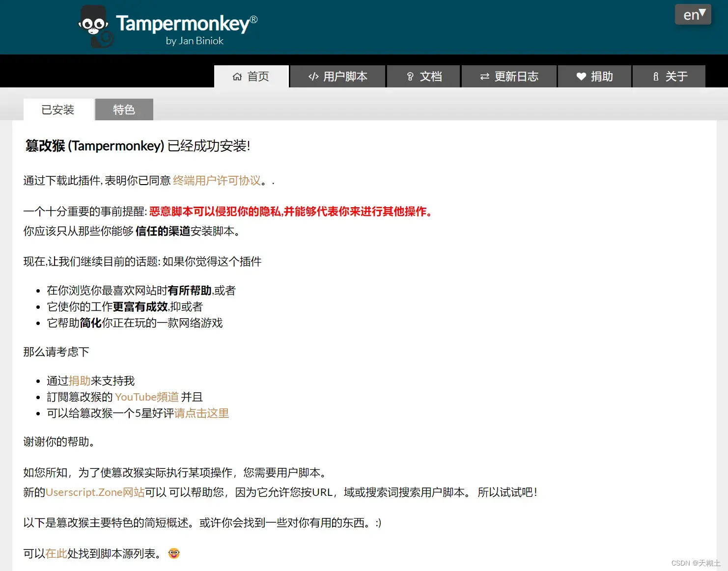Click the 请点击这里 rating link

(202, 413)
